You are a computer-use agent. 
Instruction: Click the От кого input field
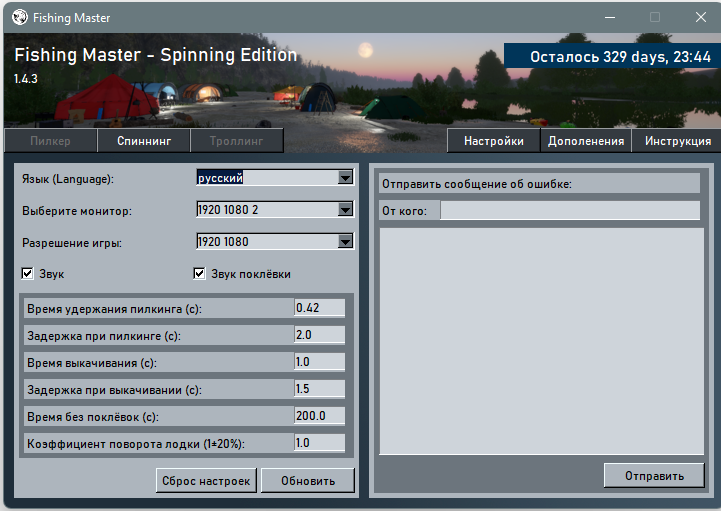pos(570,211)
